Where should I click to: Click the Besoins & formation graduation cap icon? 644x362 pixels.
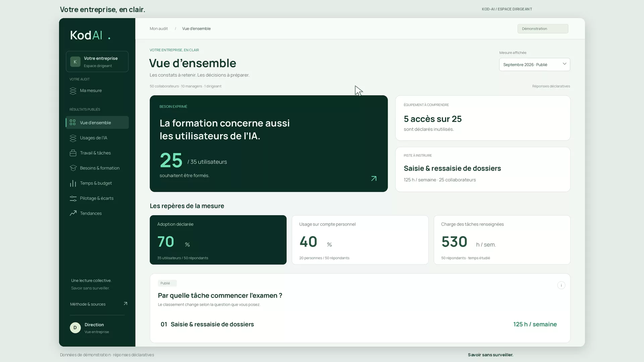(73, 168)
